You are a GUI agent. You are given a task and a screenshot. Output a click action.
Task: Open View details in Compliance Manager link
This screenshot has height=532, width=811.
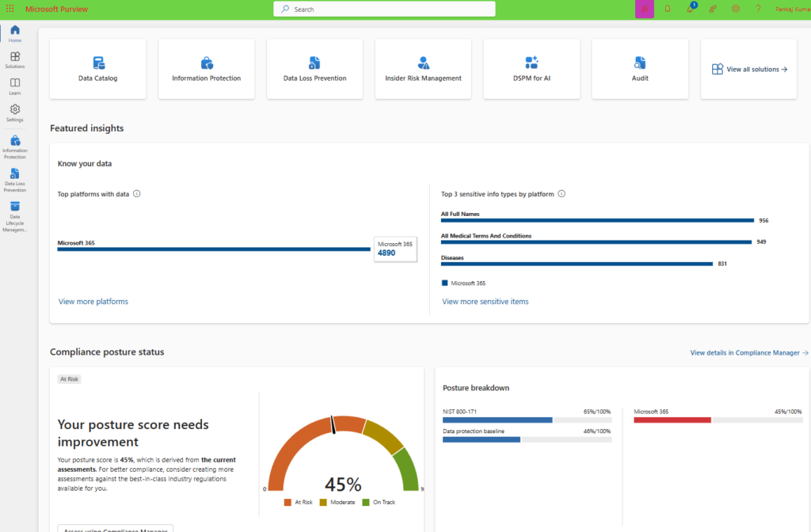[749, 352]
